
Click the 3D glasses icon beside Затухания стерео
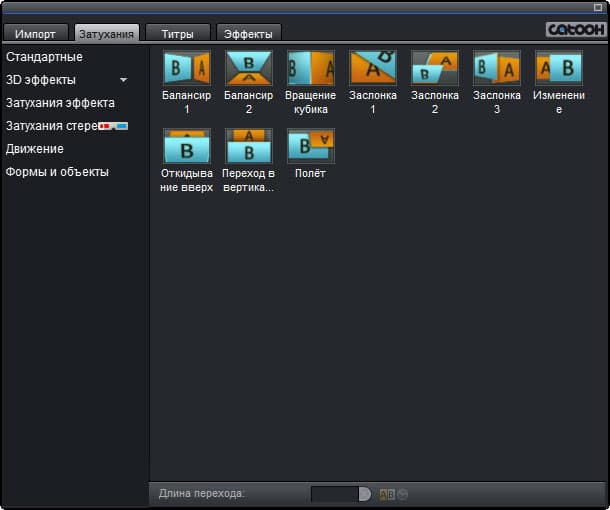(x=113, y=126)
